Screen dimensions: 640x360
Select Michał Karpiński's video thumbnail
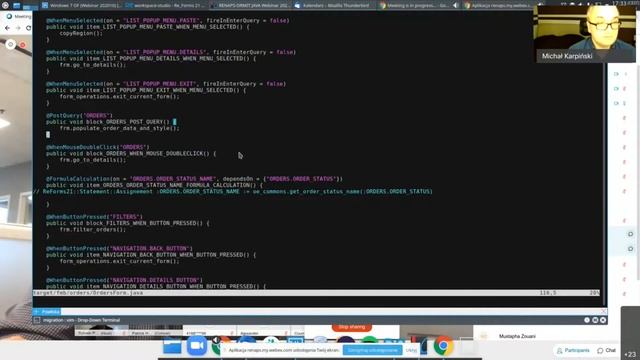tap(586, 34)
